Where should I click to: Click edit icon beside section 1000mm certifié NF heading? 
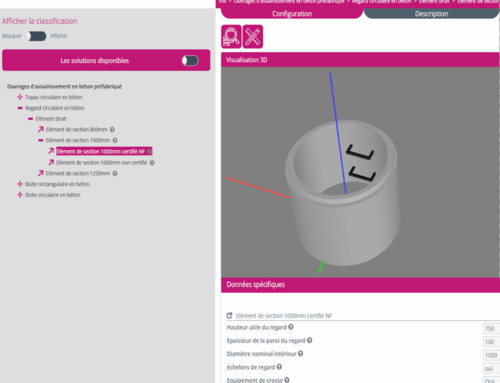[229, 315]
